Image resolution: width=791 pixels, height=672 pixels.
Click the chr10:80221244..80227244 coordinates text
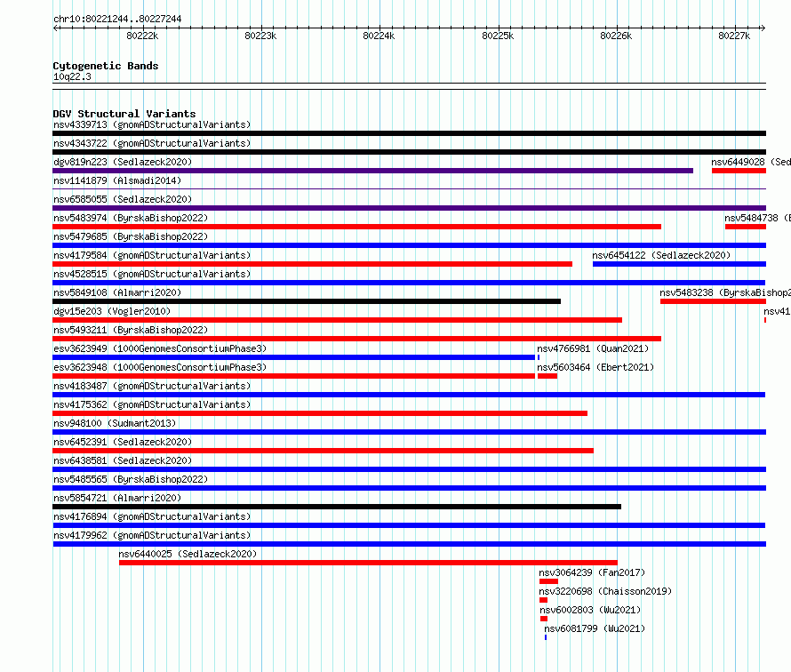coord(117,19)
